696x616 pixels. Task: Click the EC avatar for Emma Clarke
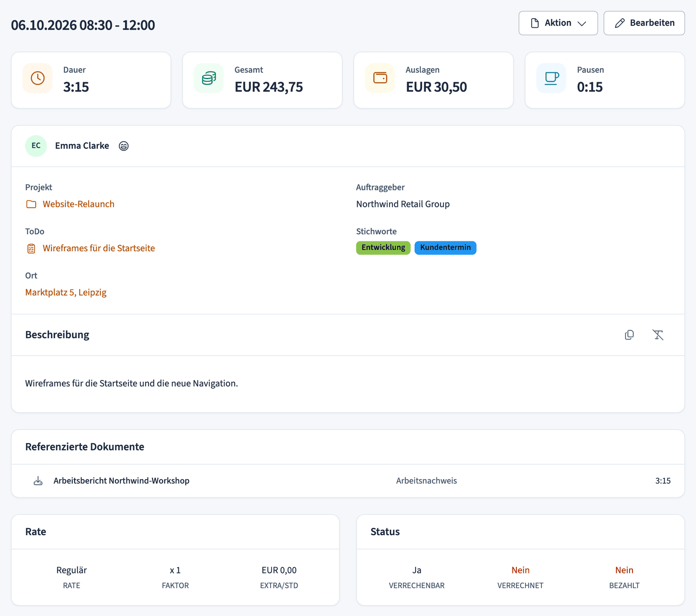(x=36, y=146)
